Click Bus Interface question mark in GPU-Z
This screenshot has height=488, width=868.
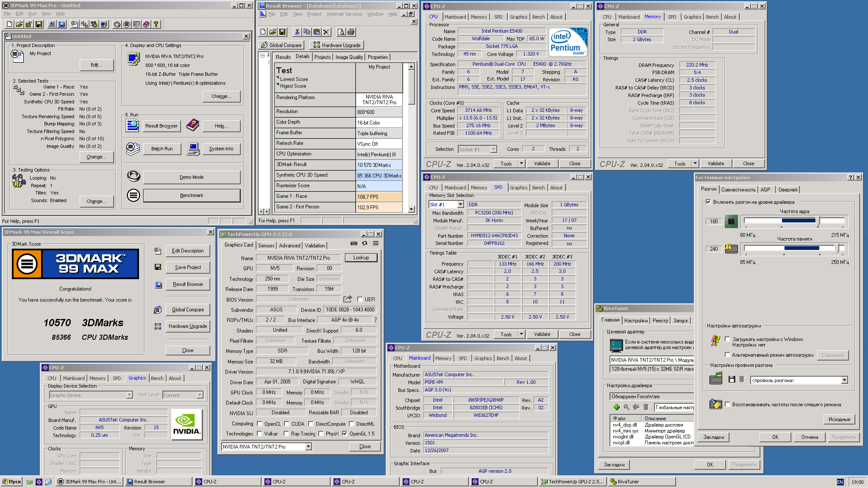click(376, 320)
